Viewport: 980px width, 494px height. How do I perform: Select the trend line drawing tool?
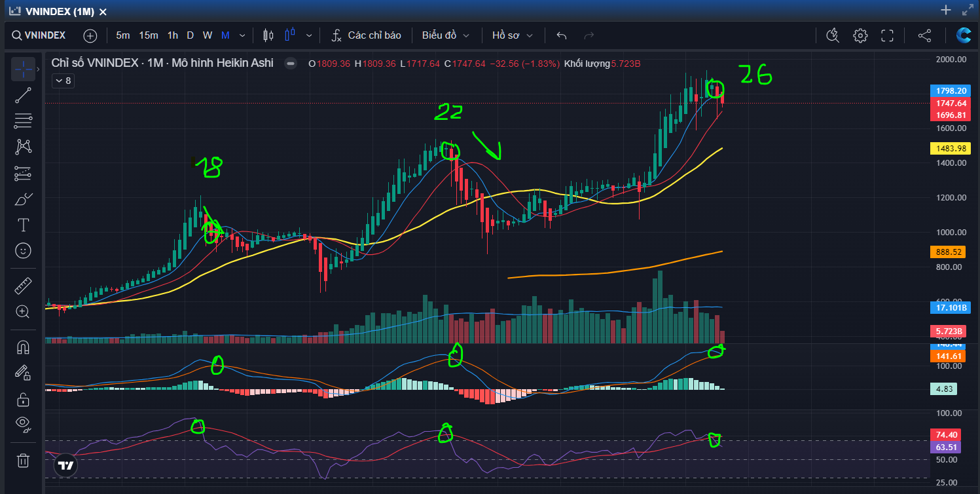(x=23, y=96)
